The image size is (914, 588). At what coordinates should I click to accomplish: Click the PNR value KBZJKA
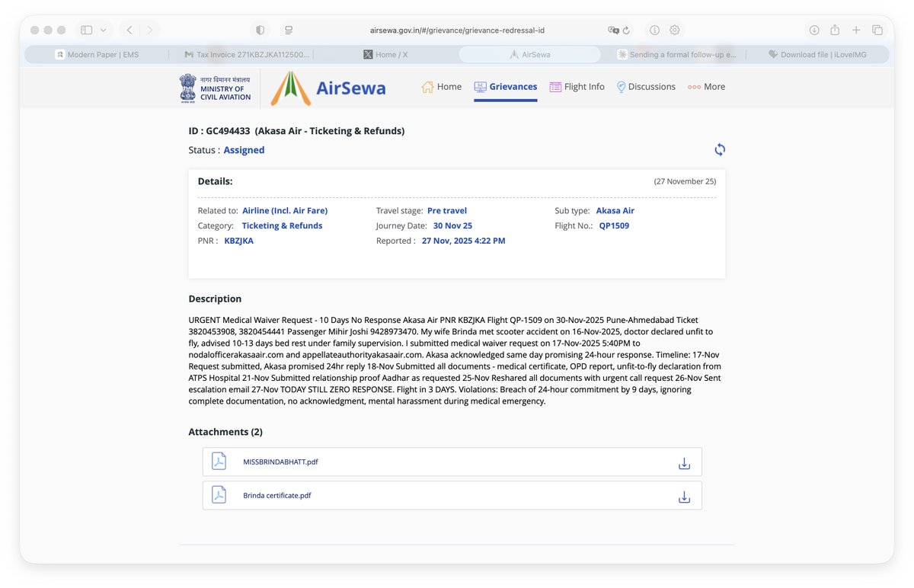(x=238, y=241)
